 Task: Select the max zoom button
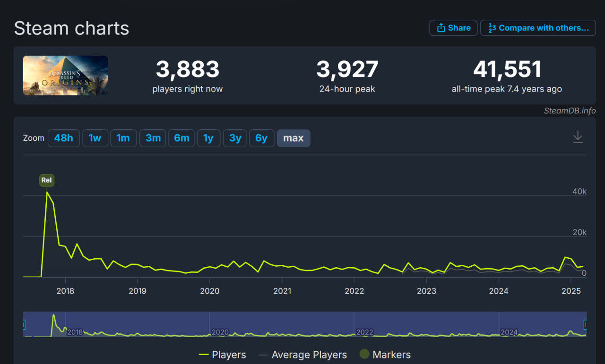294,138
